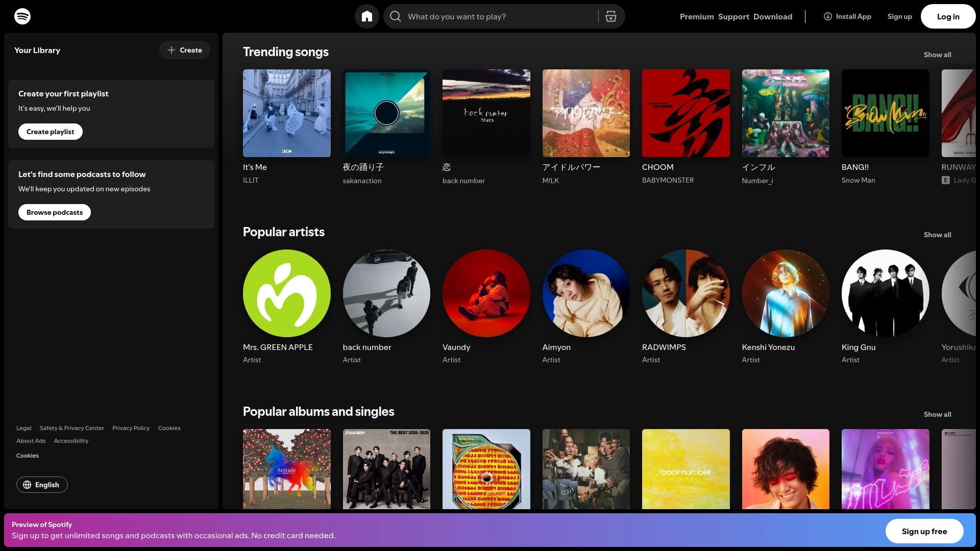The width and height of the screenshot is (980, 551).
Task: Open the Accessibility link
Action: 71,441
